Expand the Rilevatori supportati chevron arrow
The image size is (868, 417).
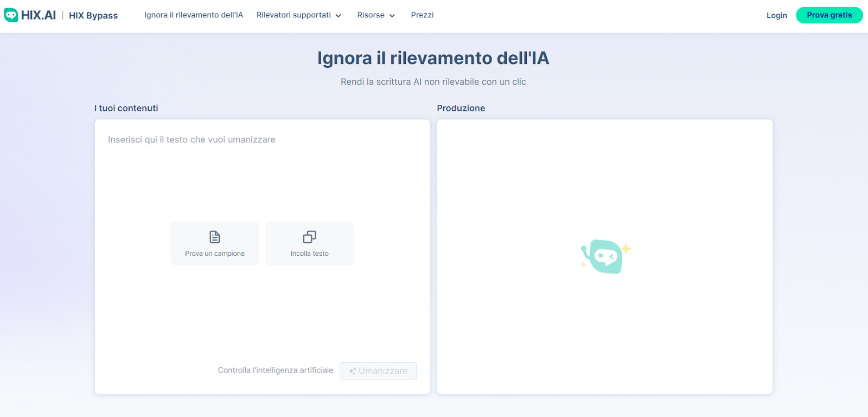point(339,16)
